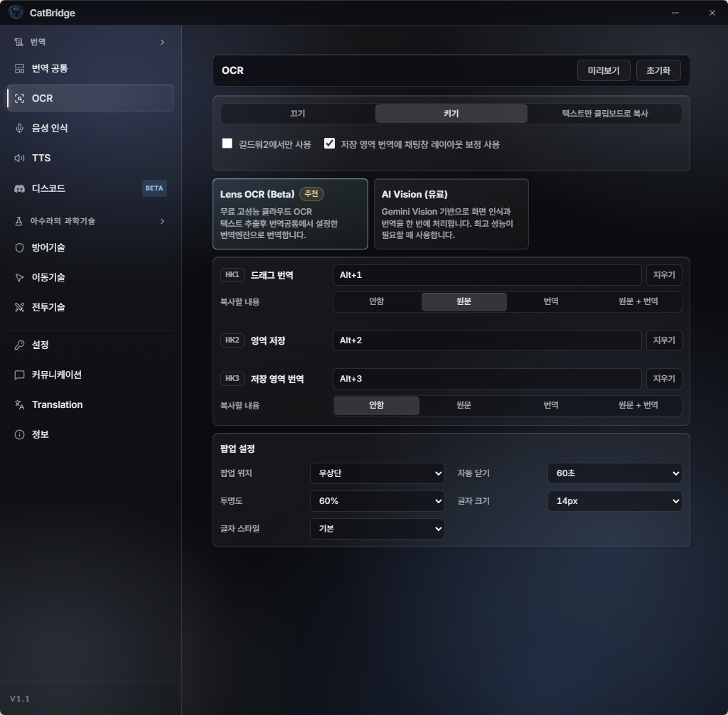
Task: Click the 번역 scroll icon in sidebar
Action: coord(18,42)
